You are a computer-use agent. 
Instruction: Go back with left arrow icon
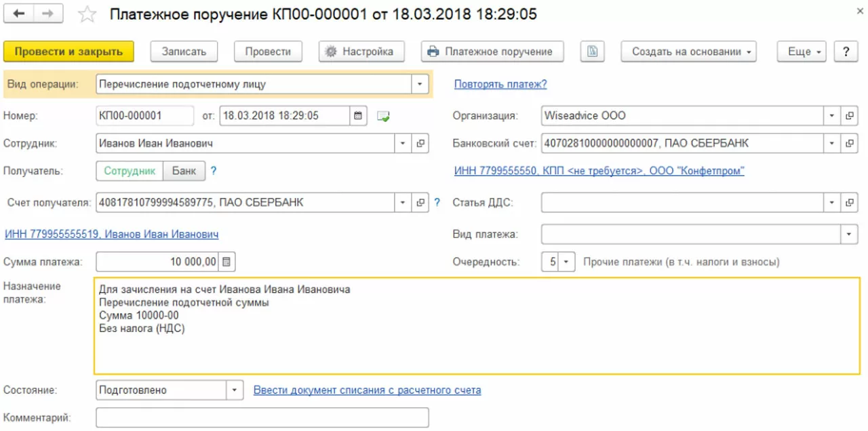click(x=20, y=14)
